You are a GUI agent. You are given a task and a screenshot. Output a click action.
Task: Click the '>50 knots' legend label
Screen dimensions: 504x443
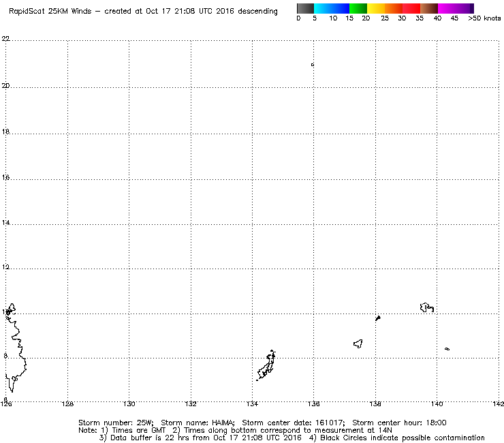[484, 18]
